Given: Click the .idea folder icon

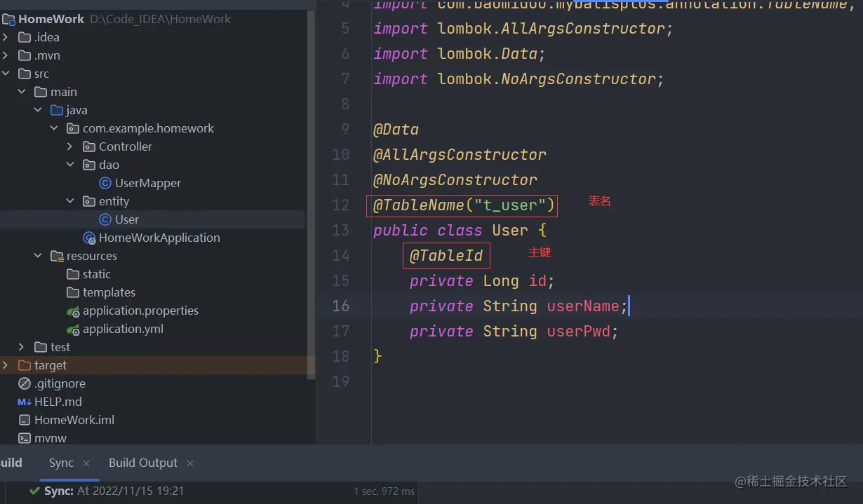Looking at the screenshot, I should click(25, 37).
